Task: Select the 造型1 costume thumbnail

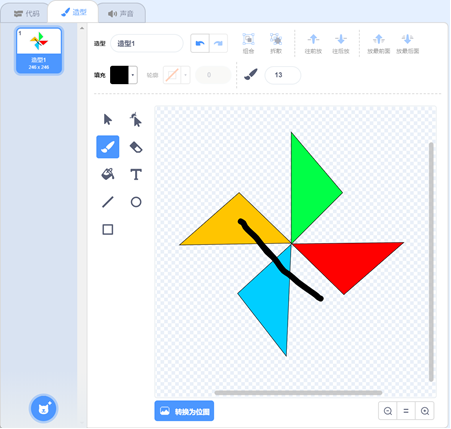Action: (x=39, y=50)
